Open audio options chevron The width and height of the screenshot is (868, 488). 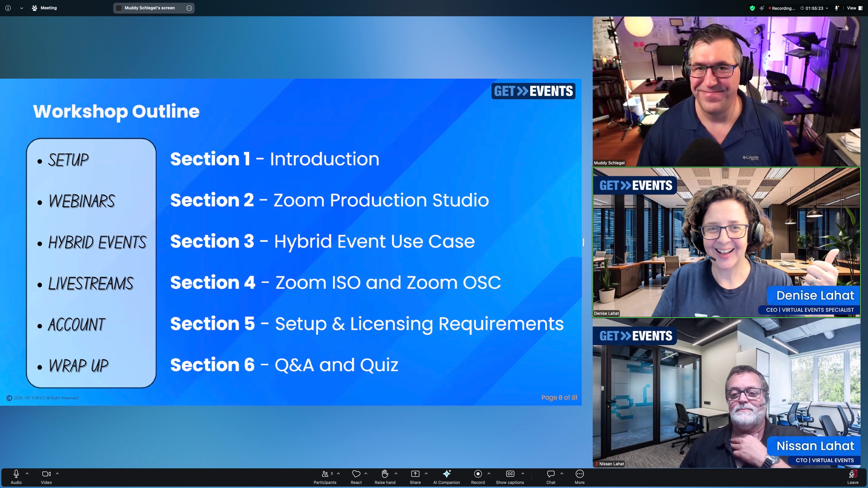coord(27,474)
